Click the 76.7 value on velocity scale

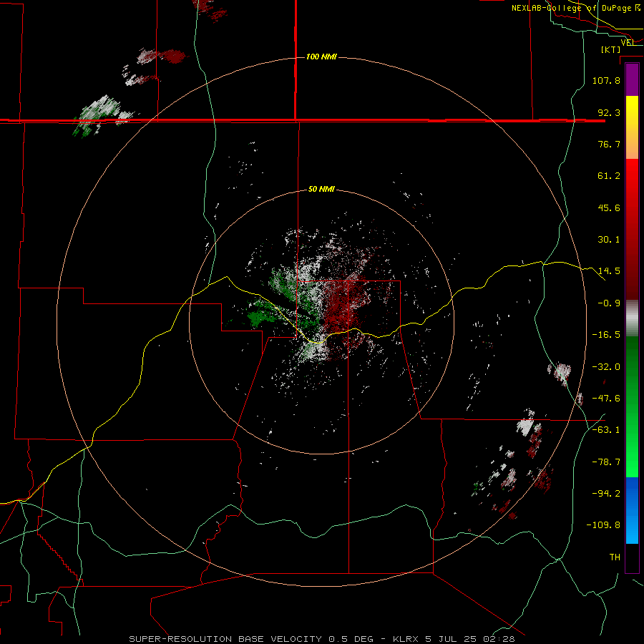coord(609,144)
